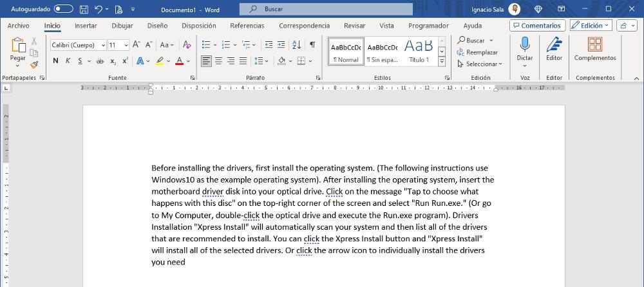Increase paragraph indent

point(281,45)
